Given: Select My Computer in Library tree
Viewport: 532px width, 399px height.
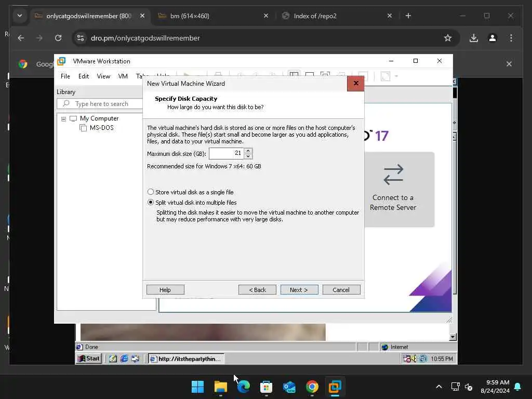Looking at the screenshot, I should point(95,118).
